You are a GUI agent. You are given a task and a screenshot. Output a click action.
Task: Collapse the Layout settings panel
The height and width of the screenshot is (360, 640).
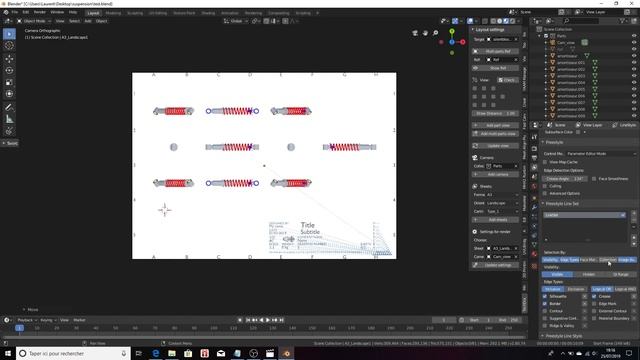490,30
